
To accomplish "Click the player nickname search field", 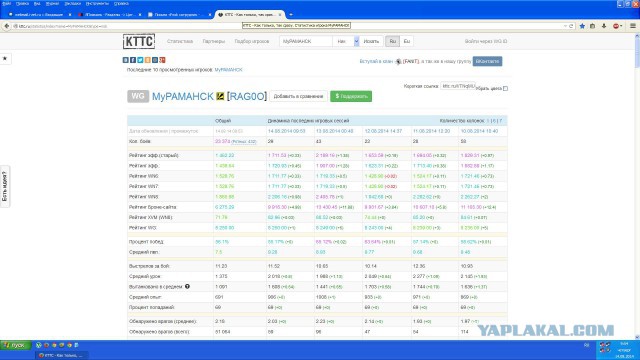I will click(306, 41).
